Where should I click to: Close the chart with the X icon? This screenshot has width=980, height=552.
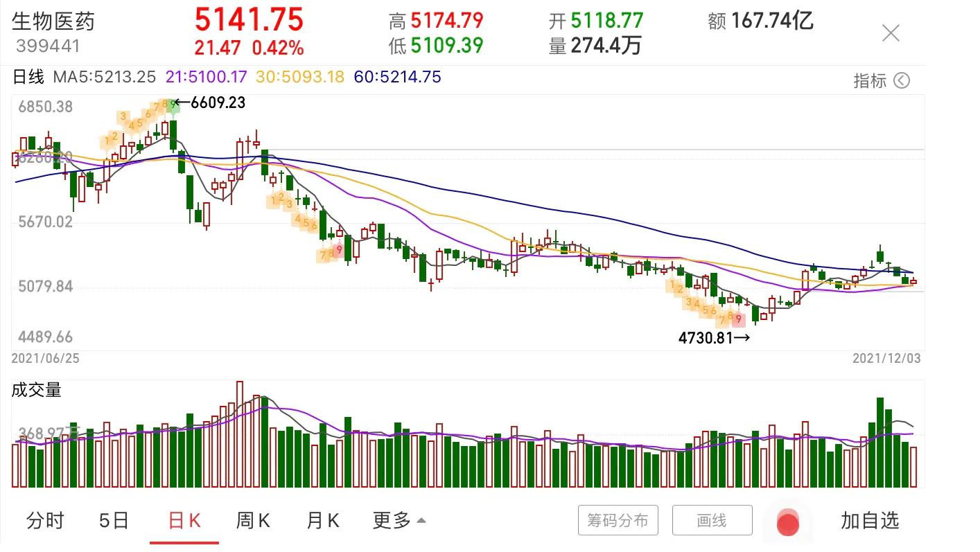pos(891,33)
